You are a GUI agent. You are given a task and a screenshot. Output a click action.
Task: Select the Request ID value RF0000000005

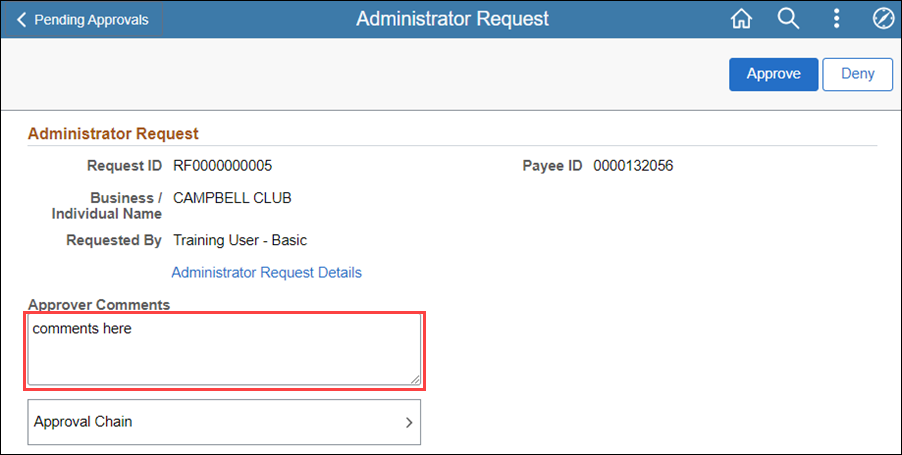(223, 166)
